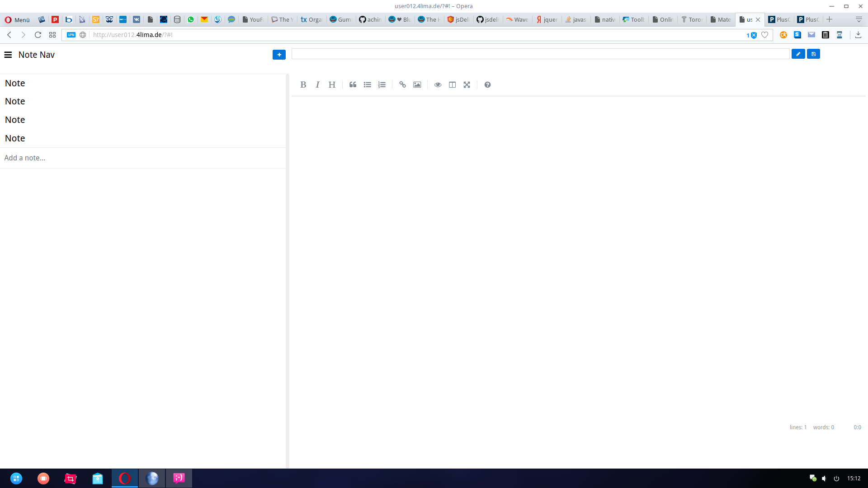Open the markdown guide help icon

click(x=487, y=84)
